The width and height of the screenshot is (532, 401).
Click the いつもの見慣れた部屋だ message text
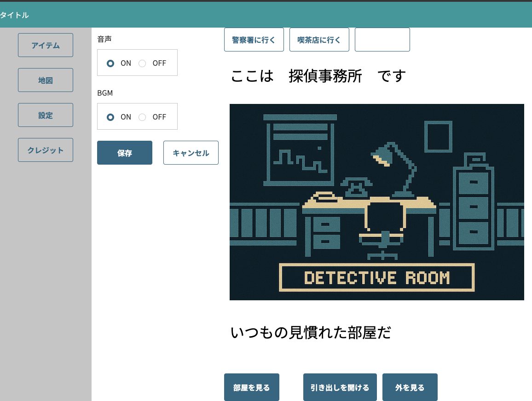pyautogui.click(x=311, y=332)
